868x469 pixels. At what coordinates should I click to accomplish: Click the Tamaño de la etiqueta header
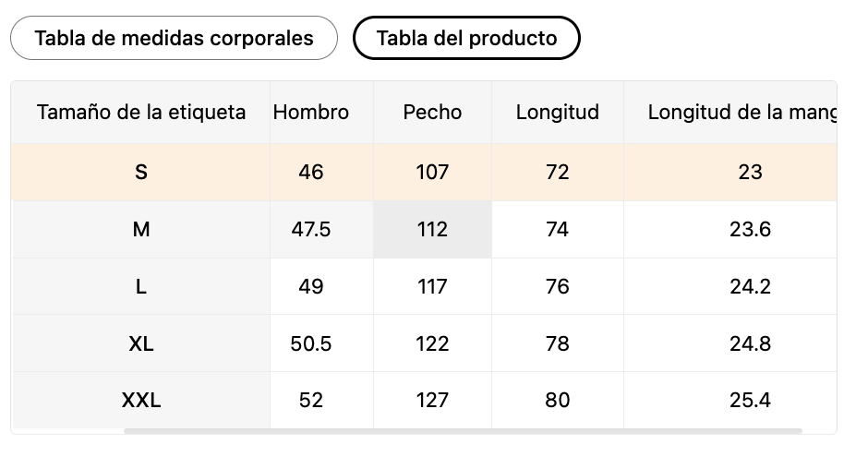[x=141, y=113]
